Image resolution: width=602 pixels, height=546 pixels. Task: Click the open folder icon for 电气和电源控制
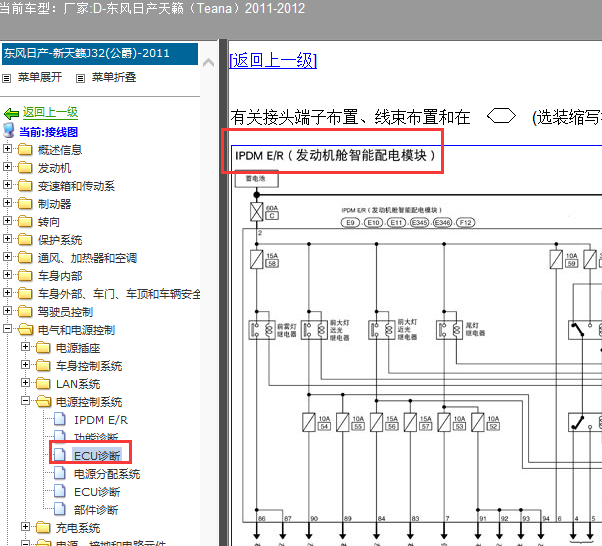26,329
